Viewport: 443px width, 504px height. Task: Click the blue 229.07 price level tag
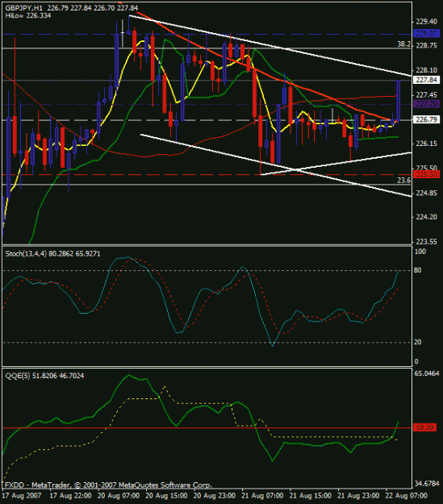tap(426, 33)
